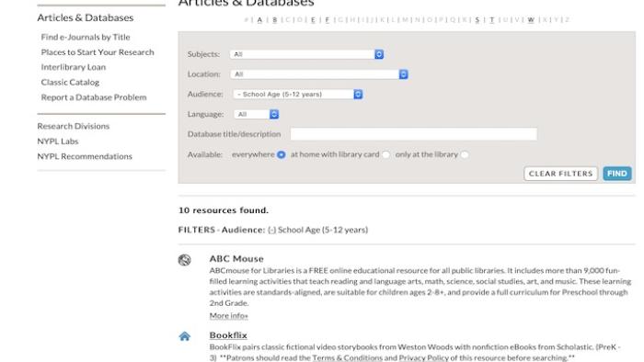Open the ABC Mouse 'More info' link
This screenshot has height=362, width=644.
(229, 316)
